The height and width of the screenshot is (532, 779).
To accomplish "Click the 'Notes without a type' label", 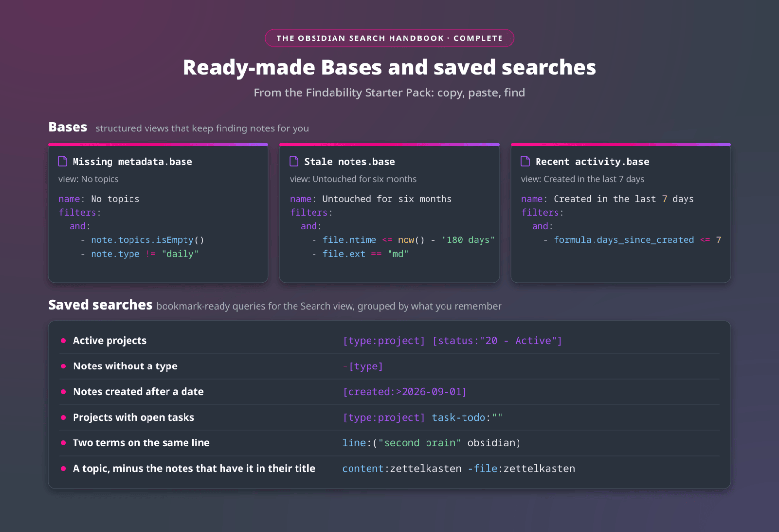I will (125, 366).
